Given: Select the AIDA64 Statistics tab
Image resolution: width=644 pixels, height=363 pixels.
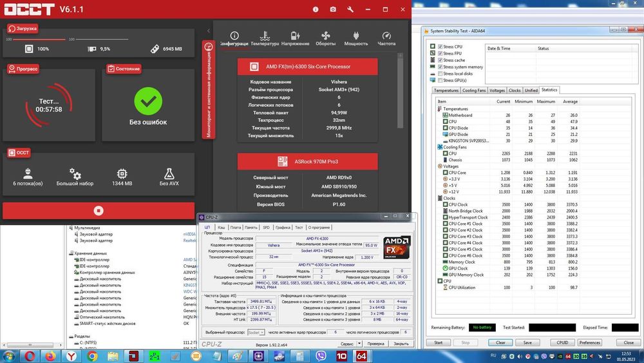Looking at the screenshot, I should [x=549, y=90].
